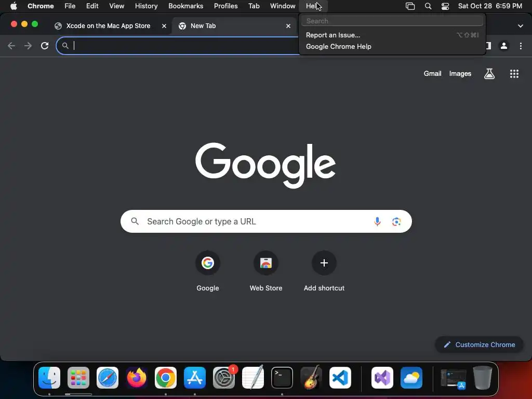Image resolution: width=532 pixels, height=399 pixels.
Task: Launch Safari from the dock
Action: [x=108, y=378]
